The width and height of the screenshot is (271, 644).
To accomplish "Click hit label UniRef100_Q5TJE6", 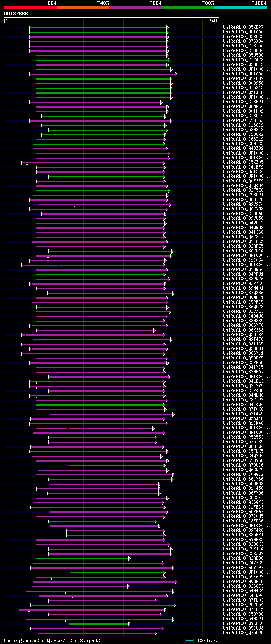I will 243,93.
